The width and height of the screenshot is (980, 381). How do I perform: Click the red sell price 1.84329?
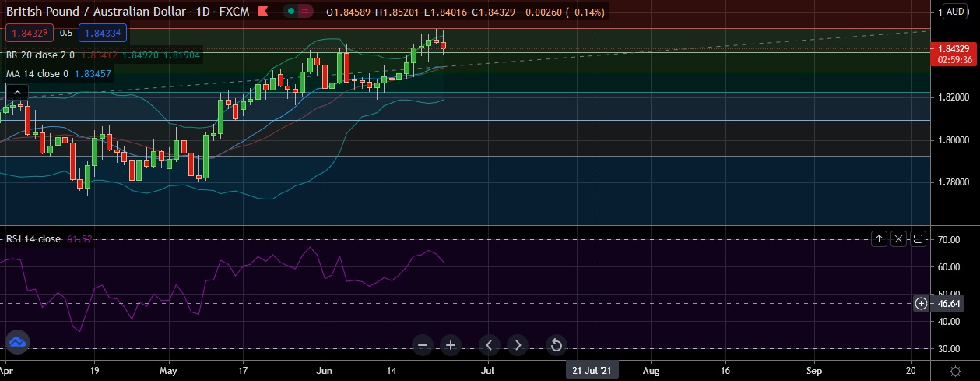pyautogui.click(x=29, y=33)
